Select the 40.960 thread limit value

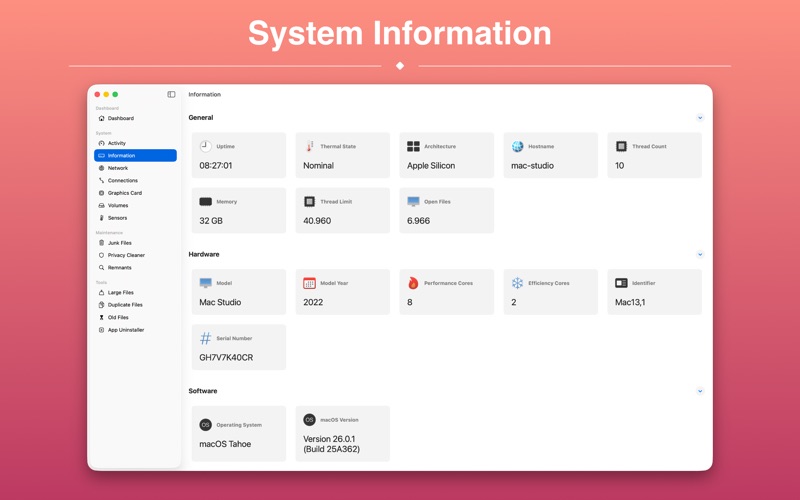tap(317, 221)
